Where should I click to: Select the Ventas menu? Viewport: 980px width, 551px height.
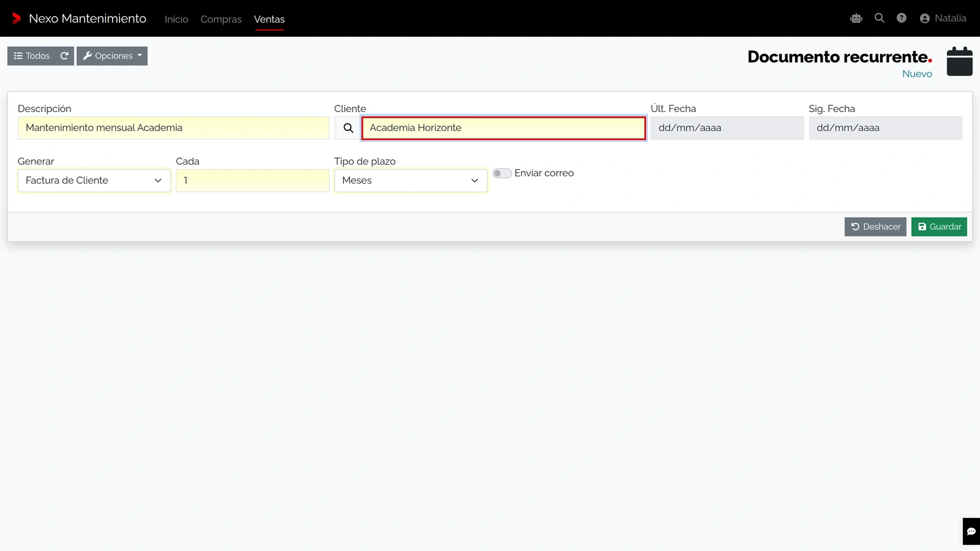(x=269, y=19)
